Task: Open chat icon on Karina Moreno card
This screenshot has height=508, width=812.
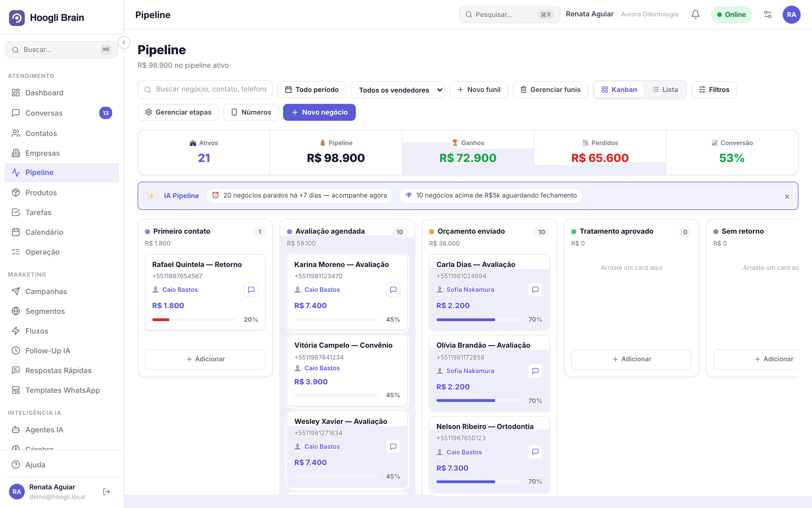Action: point(393,290)
